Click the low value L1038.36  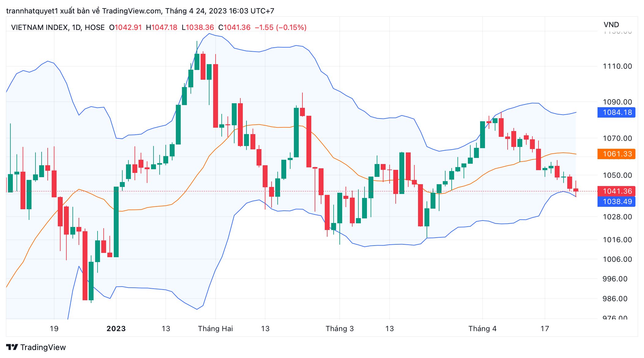coord(198,27)
